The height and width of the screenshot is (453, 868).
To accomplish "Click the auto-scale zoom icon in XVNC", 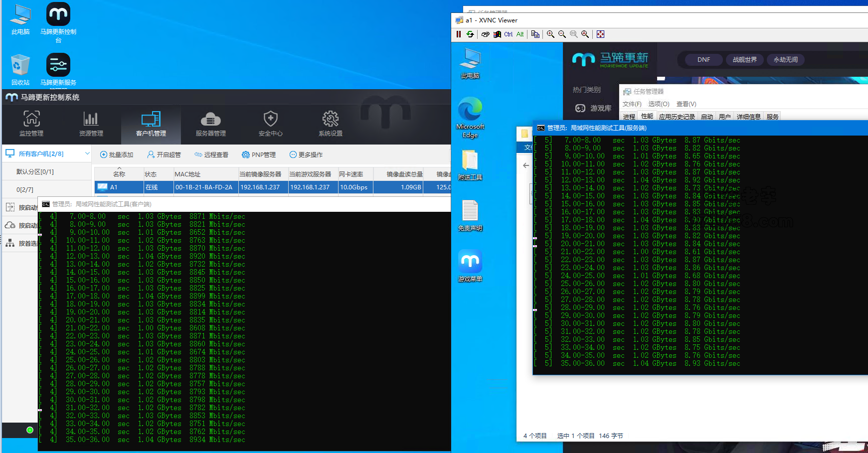I will (x=585, y=34).
